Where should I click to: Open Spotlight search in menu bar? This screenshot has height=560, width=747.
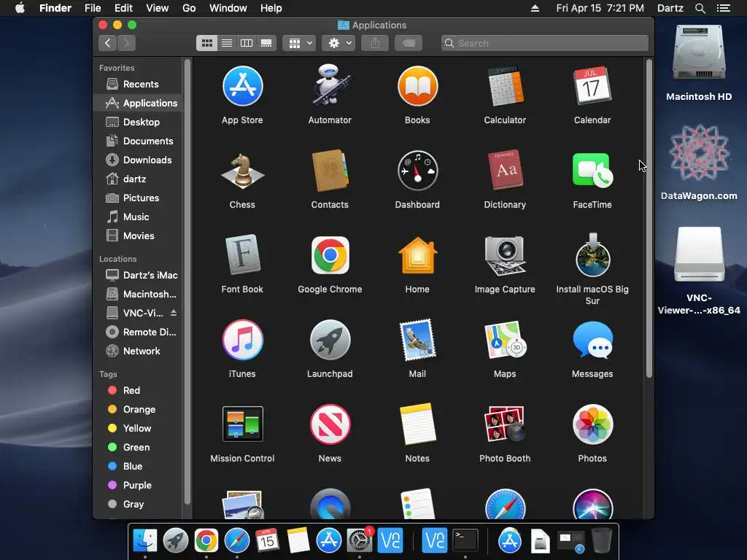700,8
